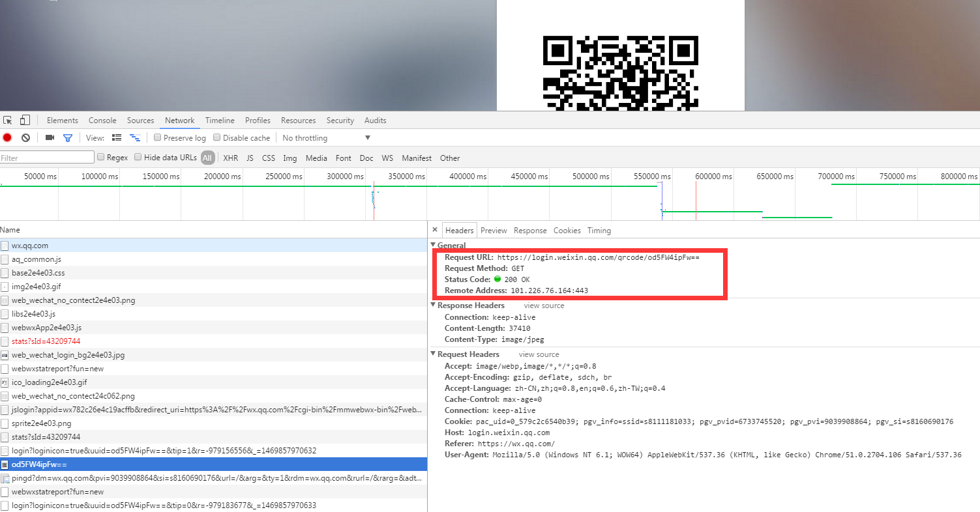Select the libs2e4e03.js request
Viewport: 980px width, 512px height.
point(213,314)
